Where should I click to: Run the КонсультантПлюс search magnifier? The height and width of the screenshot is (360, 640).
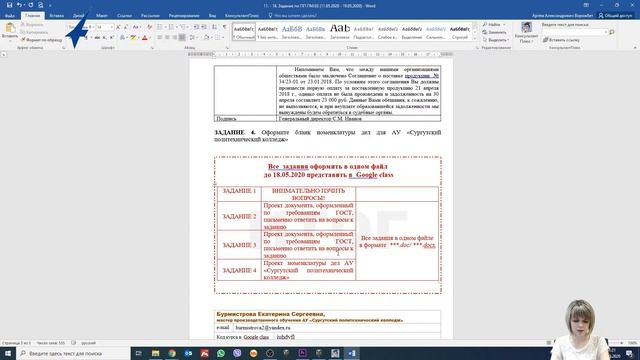(x=611, y=32)
